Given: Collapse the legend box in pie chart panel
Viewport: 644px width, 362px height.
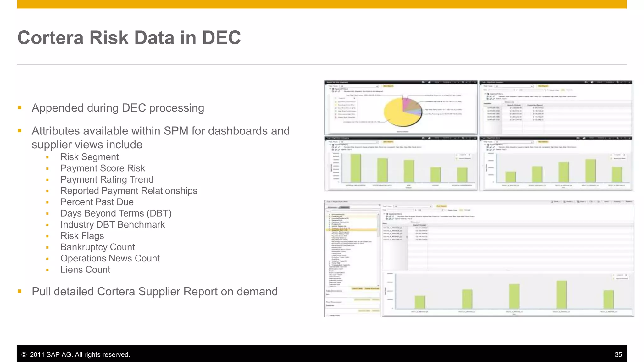Looking at the screenshot, I should (x=354, y=98).
